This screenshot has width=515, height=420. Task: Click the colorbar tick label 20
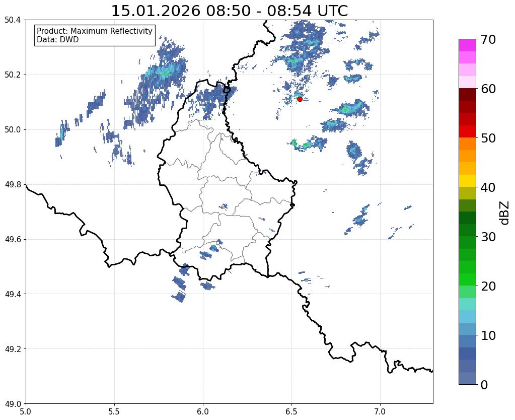point(488,286)
